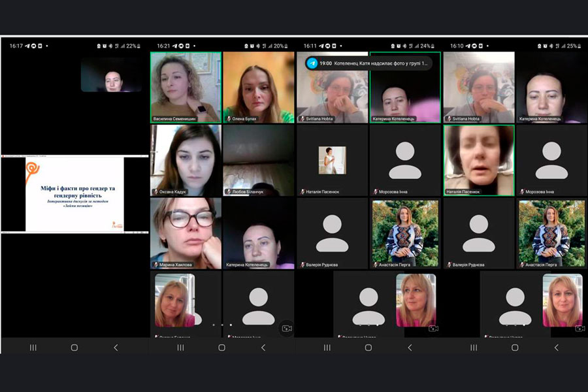The height and width of the screenshot is (392, 588).
Task: Click muted mic icon beside Олена Булах
Action: (229, 119)
